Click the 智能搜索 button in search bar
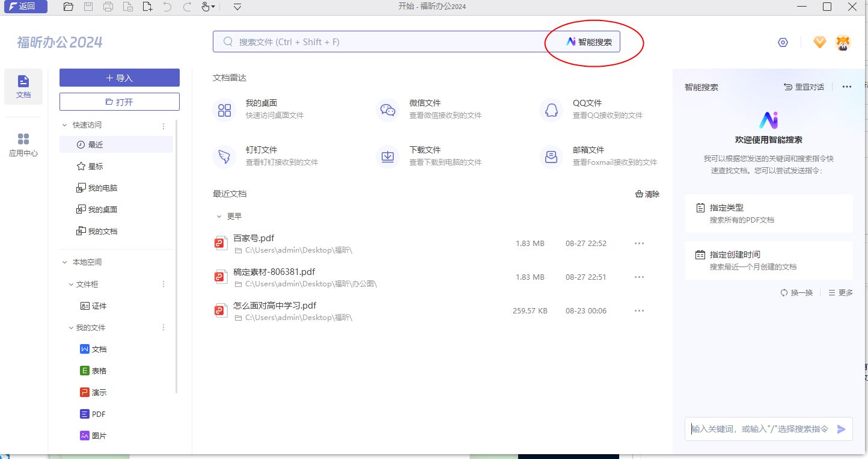This screenshot has height=459, width=868. 589,42
